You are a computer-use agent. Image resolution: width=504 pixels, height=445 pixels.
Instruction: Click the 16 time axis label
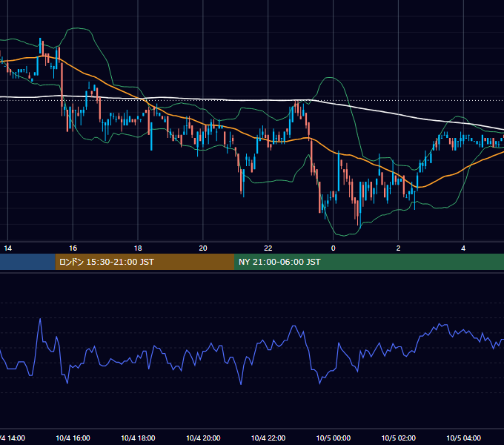pos(73,248)
